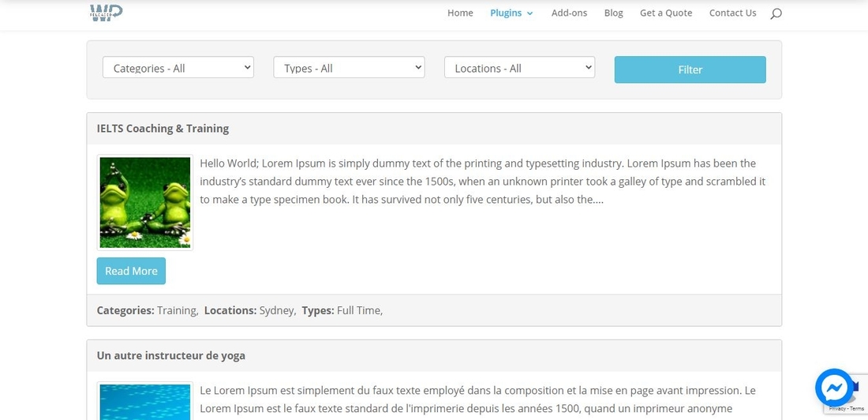This screenshot has height=420, width=868.
Task: Click the Hello World Lorem Ipsum excerpt
Action: tap(482, 182)
